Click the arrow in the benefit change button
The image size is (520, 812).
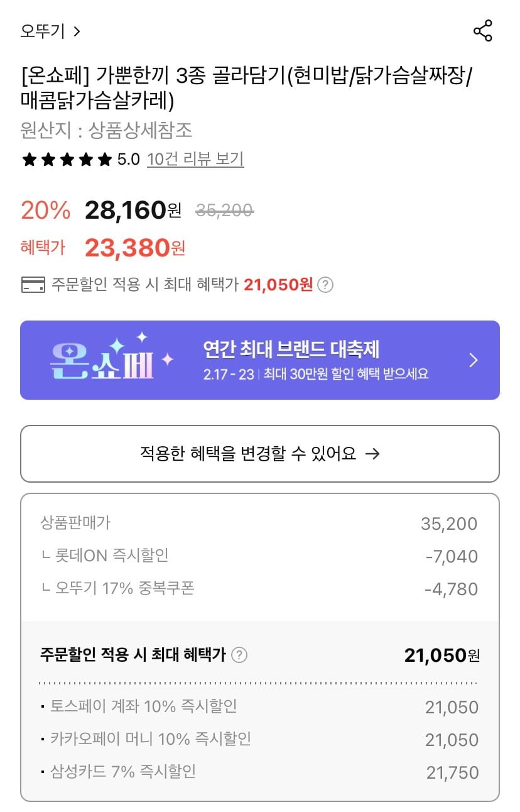click(x=372, y=454)
